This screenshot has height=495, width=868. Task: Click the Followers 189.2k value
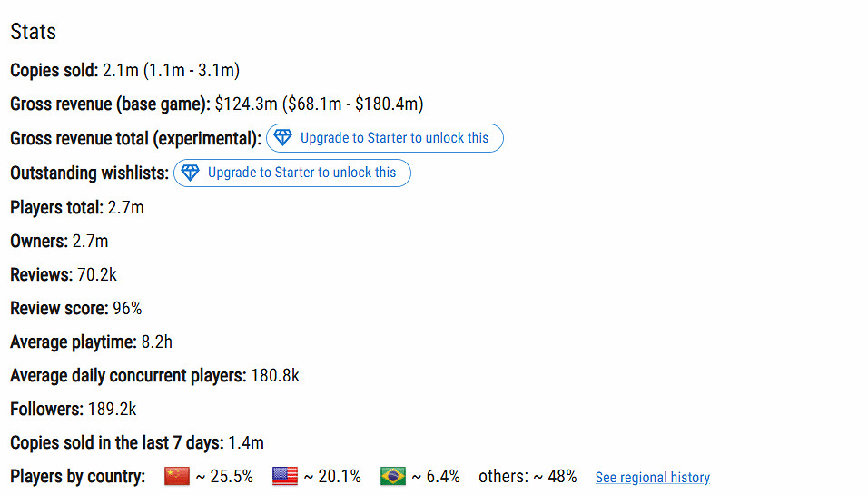[x=113, y=410]
